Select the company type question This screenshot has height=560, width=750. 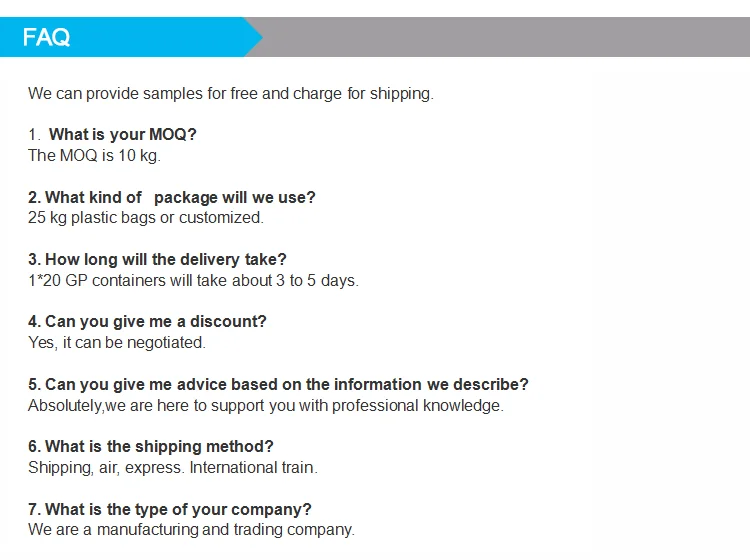click(x=170, y=509)
